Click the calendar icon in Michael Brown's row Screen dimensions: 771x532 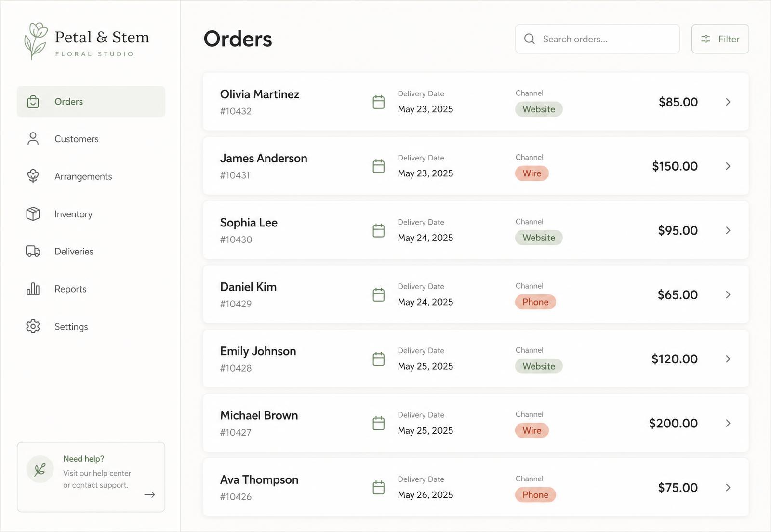[x=379, y=423]
